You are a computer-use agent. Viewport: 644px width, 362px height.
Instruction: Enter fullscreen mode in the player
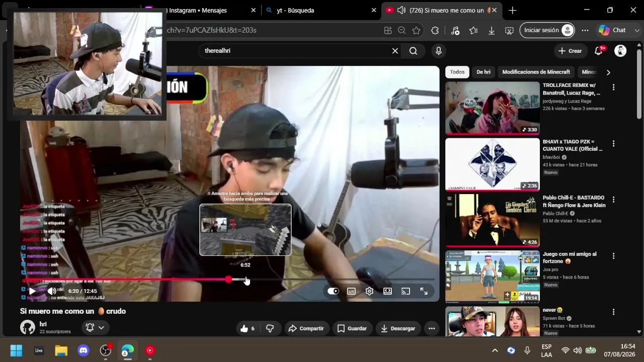pos(424,291)
